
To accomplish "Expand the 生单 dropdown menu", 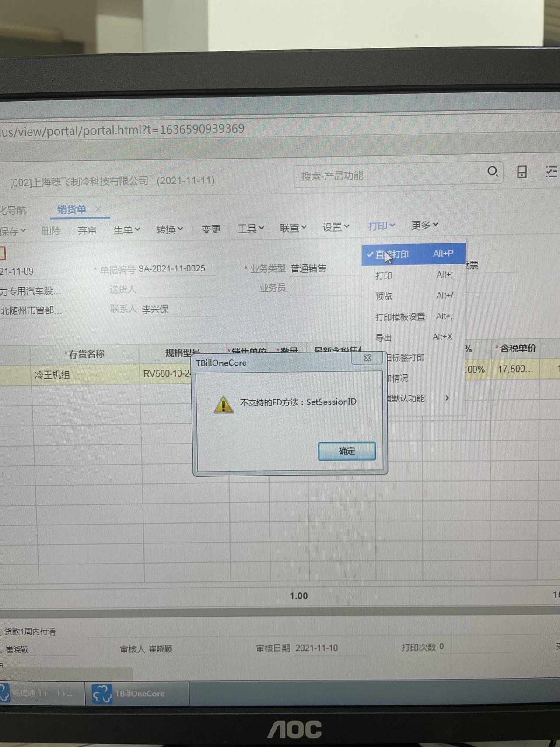I will [x=126, y=229].
